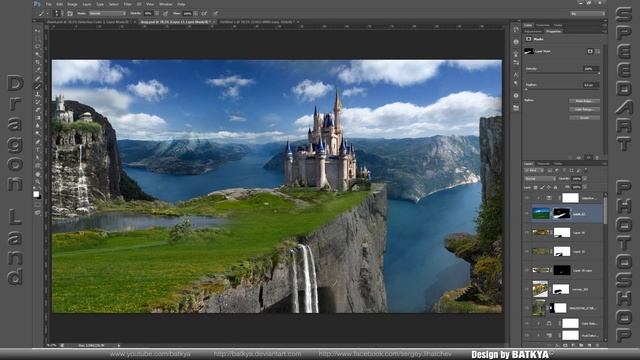Click the Color Range button
The image size is (640, 360).
584,109
